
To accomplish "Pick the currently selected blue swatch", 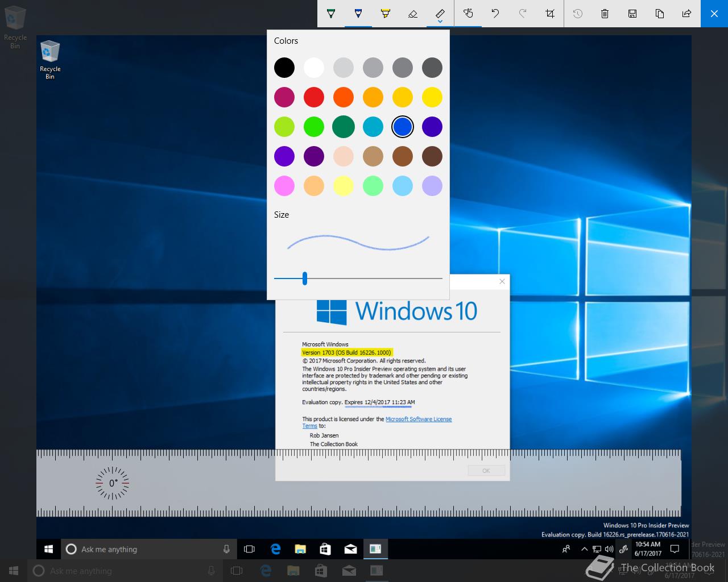I will click(x=403, y=127).
